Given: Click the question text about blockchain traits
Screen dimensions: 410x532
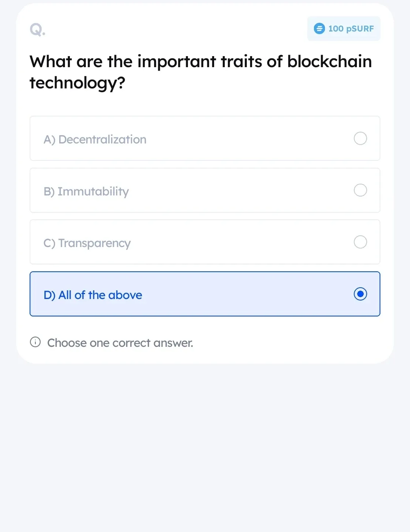Looking at the screenshot, I should click(200, 71).
